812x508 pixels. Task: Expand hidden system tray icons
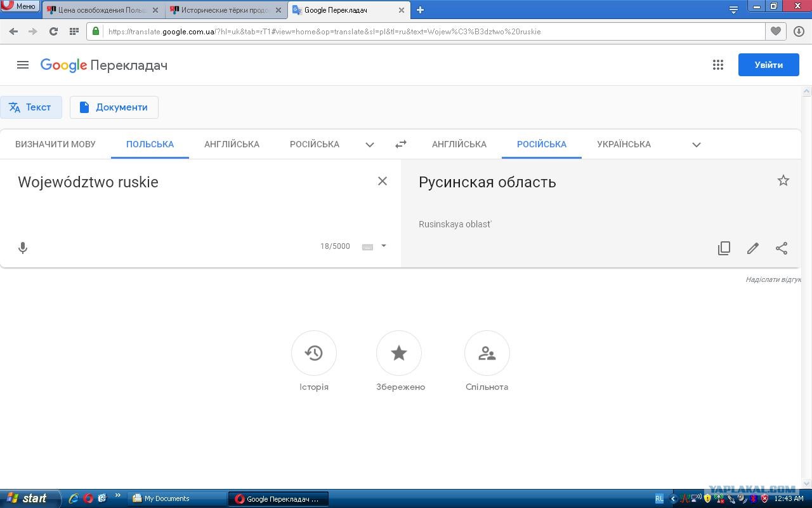[674, 498]
